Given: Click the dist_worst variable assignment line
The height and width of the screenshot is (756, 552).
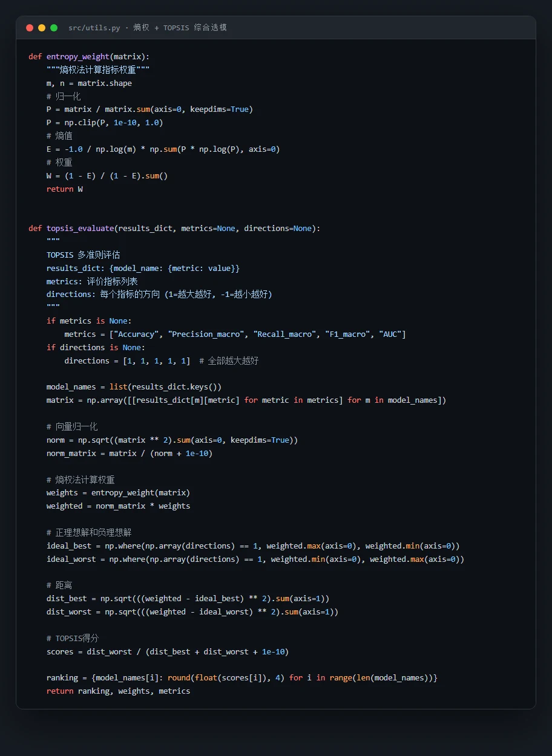Looking at the screenshot, I should coord(192,611).
